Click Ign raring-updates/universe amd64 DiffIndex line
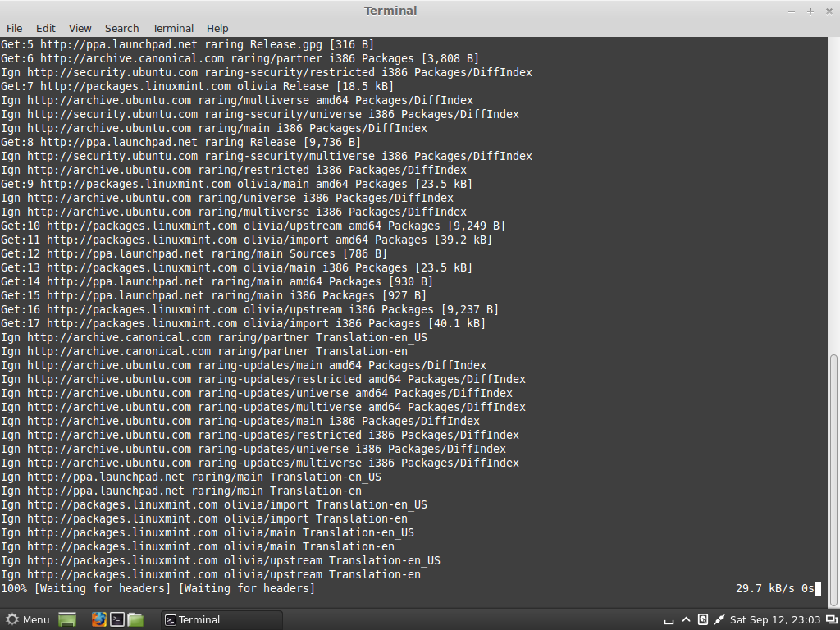 [257, 393]
